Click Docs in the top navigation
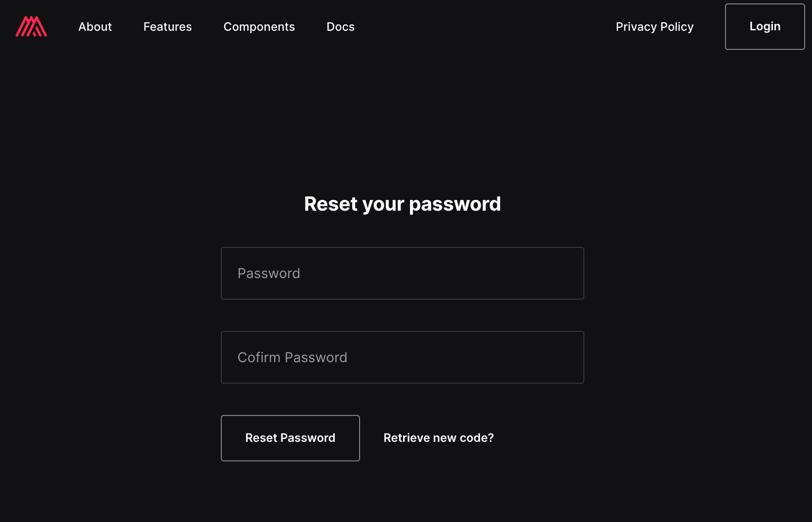812x522 pixels. [341, 27]
